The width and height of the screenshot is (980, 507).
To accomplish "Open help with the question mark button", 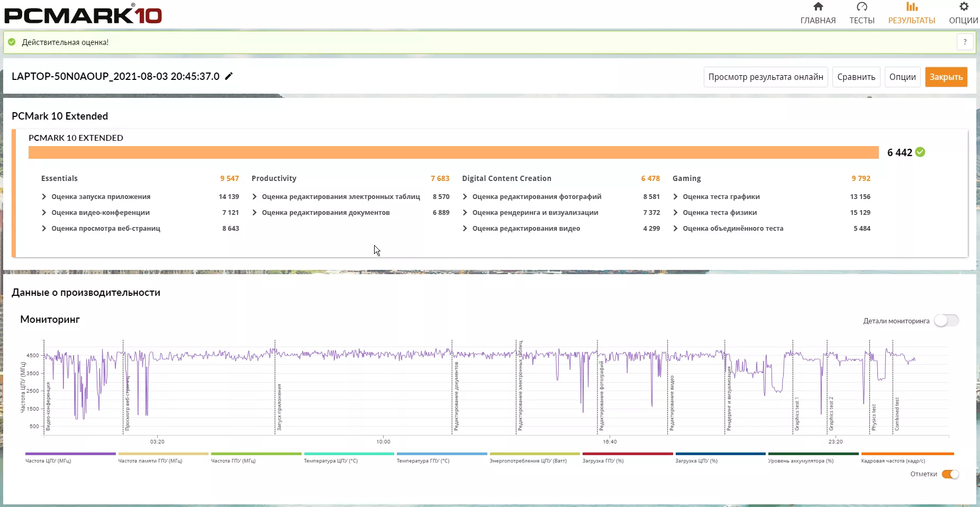I will tap(965, 42).
